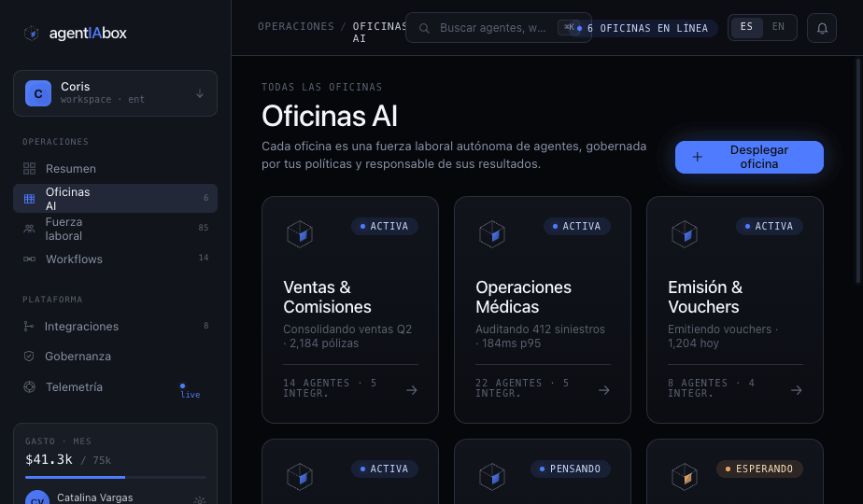Click the Operaciones Médicas cube icon
The height and width of the screenshot is (504, 863).
pyautogui.click(x=492, y=234)
